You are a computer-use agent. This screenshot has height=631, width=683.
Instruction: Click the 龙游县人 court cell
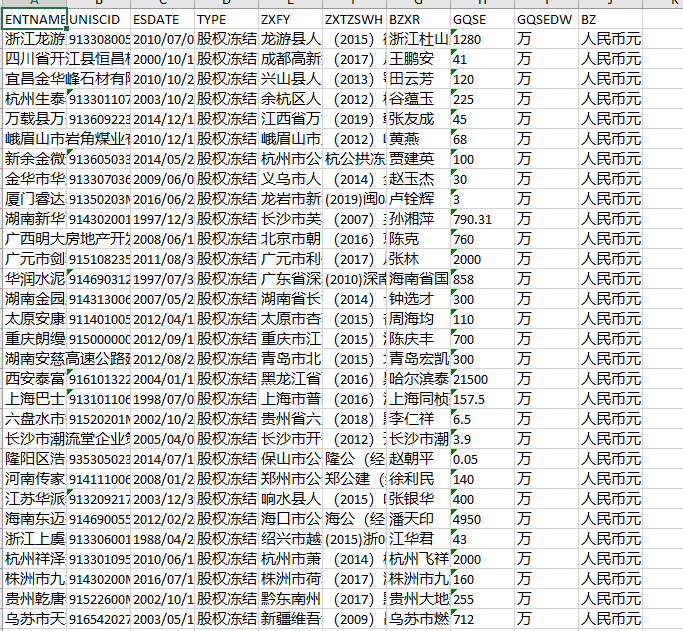point(291,39)
